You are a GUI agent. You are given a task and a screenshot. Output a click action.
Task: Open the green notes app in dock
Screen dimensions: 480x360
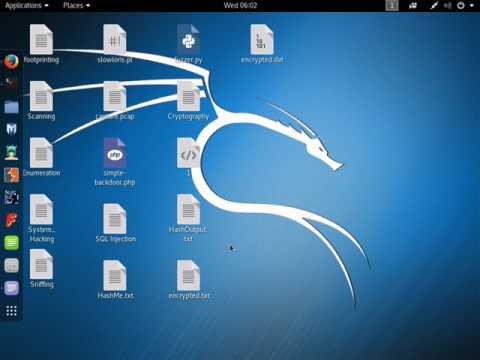tap(11, 243)
